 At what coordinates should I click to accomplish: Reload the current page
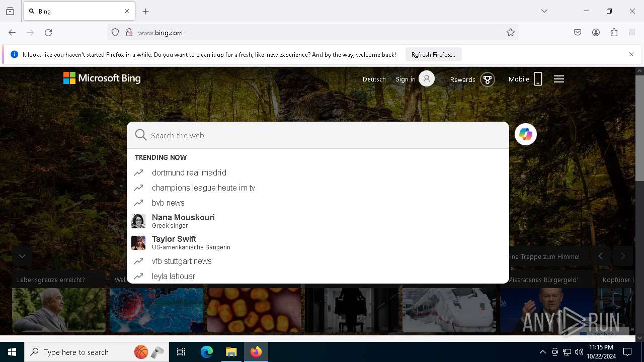[48, 33]
